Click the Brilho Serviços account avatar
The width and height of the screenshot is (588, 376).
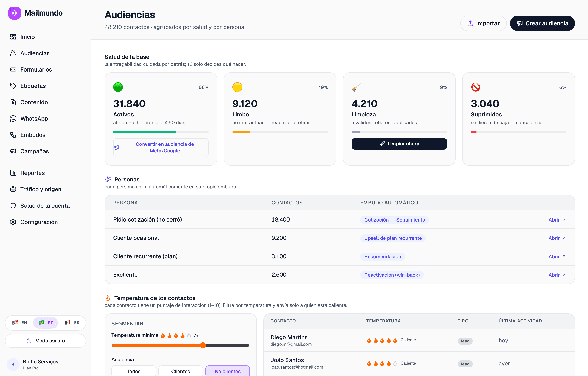pos(13,365)
